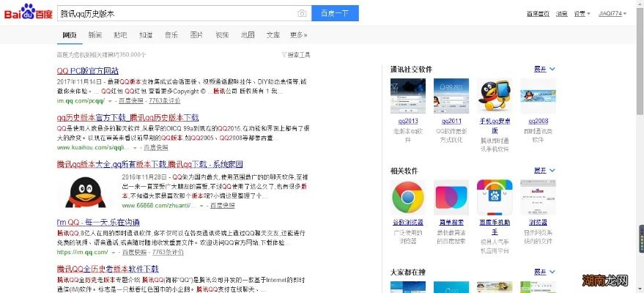Viewport: 644px width, 293px height.
Task: Click the 百度手机助手 text link
Action: pos(495,227)
